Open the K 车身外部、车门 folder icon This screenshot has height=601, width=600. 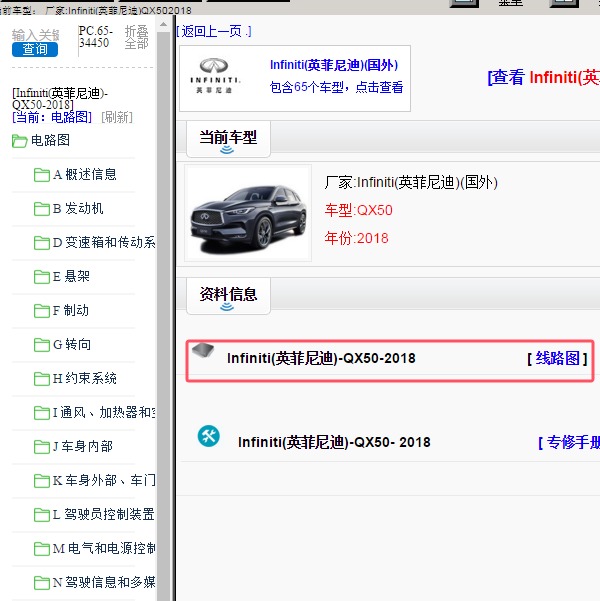[41, 481]
